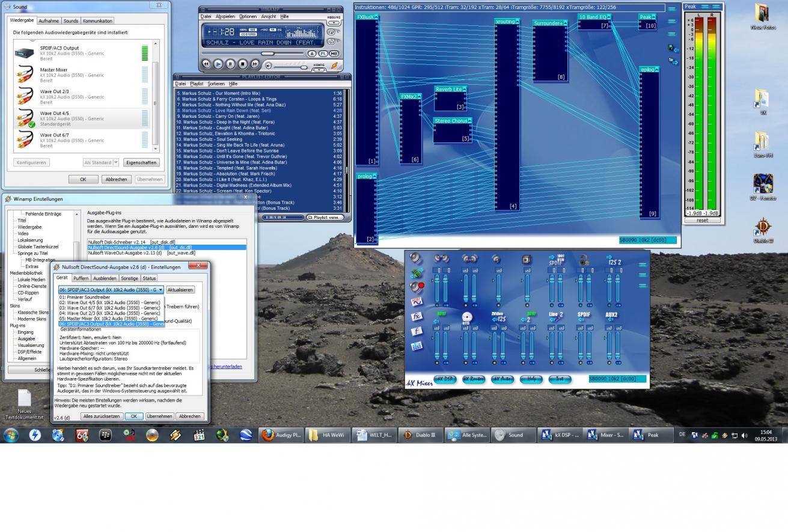Collapse the Surrounder+ module arrow
The height and width of the screenshot is (532, 788).
click(566, 23)
